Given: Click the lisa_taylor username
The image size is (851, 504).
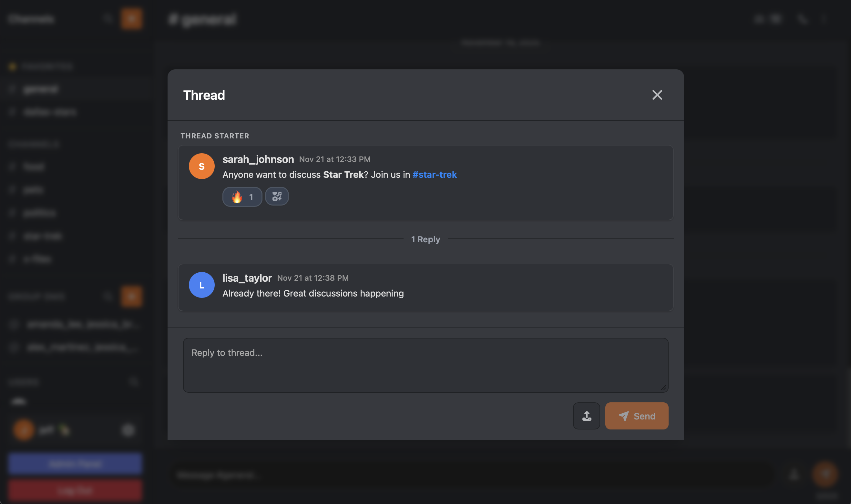Looking at the screenshot, I should (x=247, y=278).
